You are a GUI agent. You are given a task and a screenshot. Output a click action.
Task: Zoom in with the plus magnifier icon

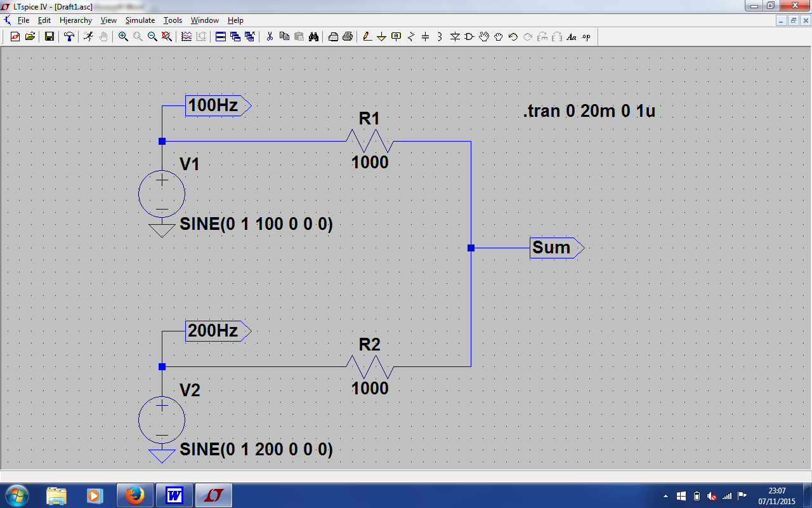[x=123, y=37]
